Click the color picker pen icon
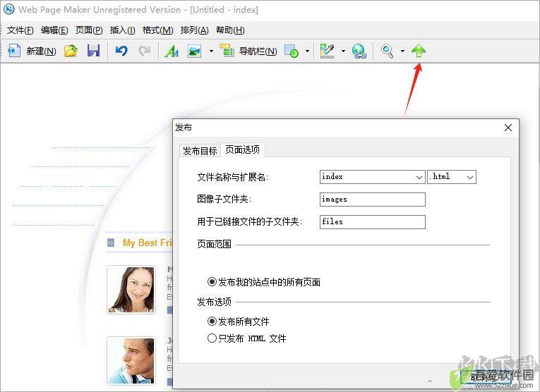 pos(327,51)
